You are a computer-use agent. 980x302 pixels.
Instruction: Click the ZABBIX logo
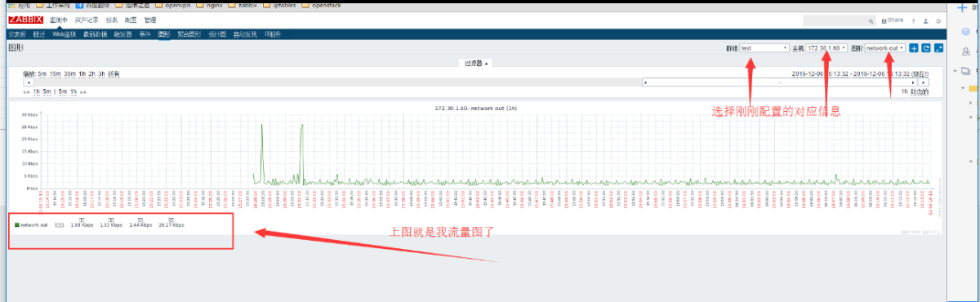tap(25, 20)
